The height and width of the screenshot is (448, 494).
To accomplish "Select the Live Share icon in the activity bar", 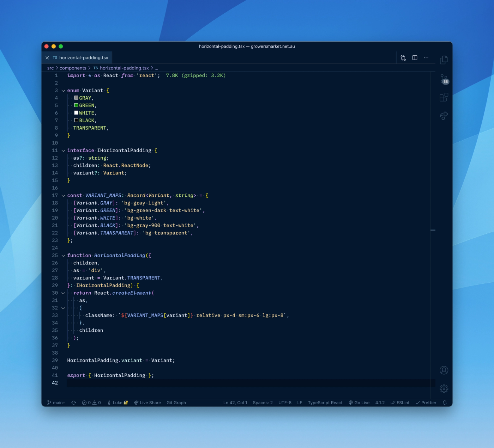I will pyautogui.click(x=444, y=116).
